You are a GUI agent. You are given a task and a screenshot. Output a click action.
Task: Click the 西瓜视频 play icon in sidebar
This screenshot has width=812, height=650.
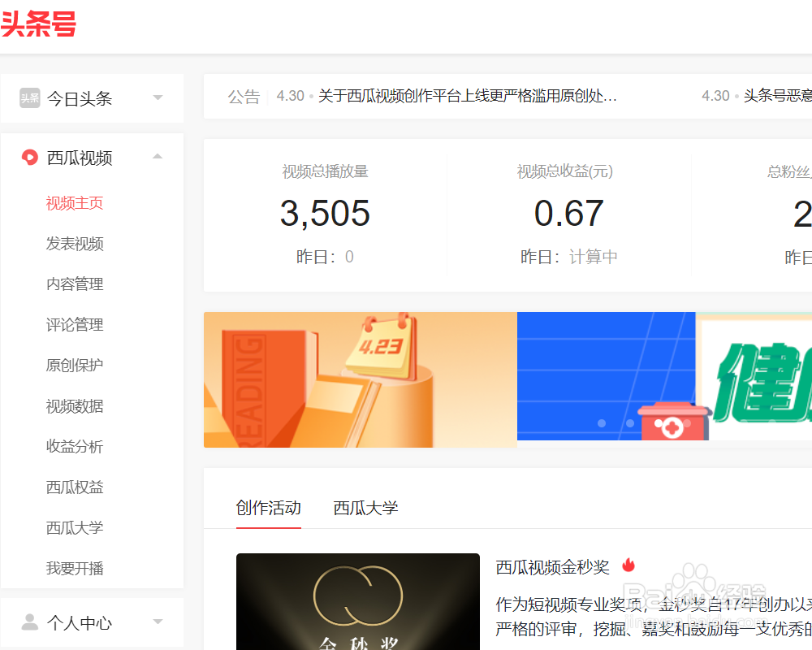(29, 158)
